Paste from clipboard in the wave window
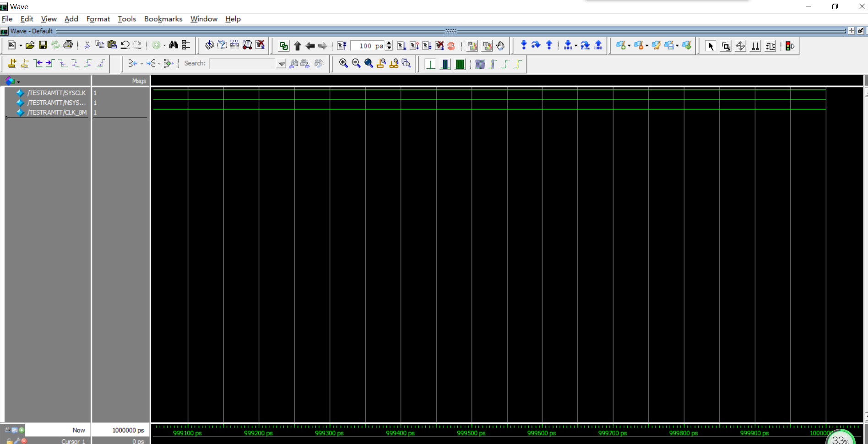The image size is (868, 444). click(x=112, y=45)
